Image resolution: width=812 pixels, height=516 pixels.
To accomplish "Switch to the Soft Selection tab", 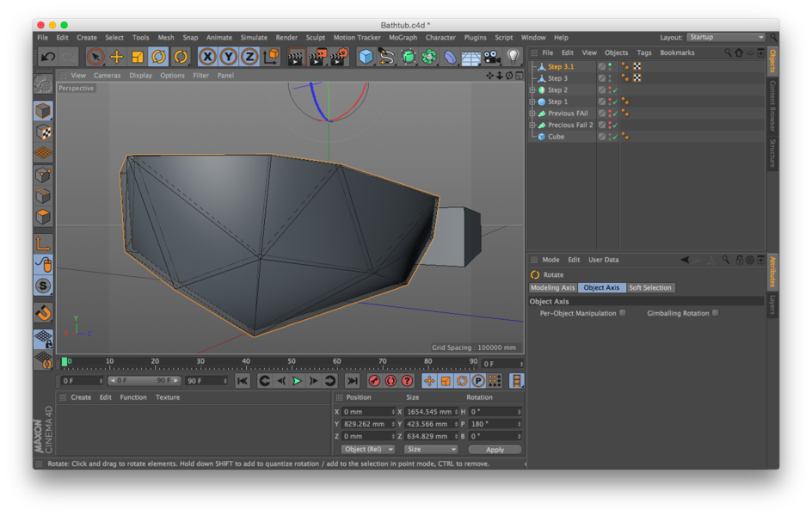I will tap(650, 288).
